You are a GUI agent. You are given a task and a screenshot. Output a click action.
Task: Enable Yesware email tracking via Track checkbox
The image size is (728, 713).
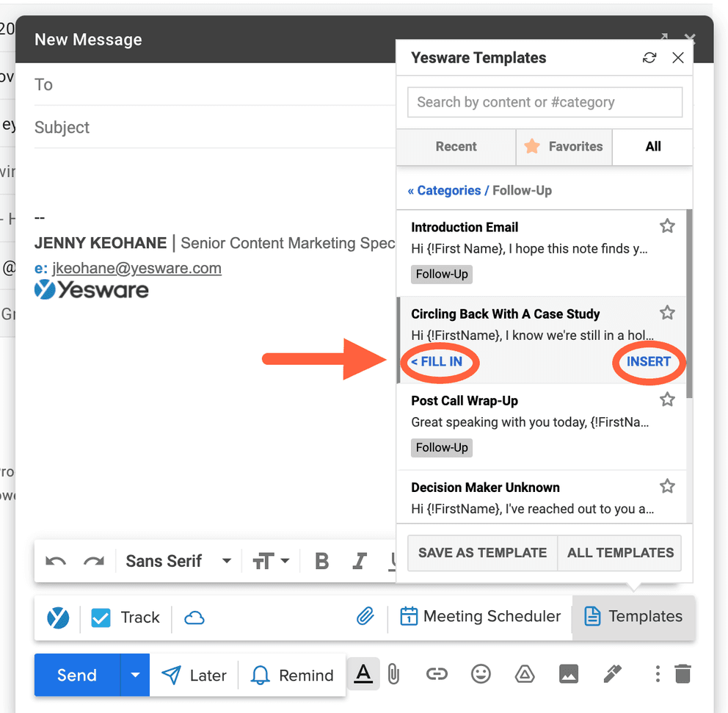(101, 618)
